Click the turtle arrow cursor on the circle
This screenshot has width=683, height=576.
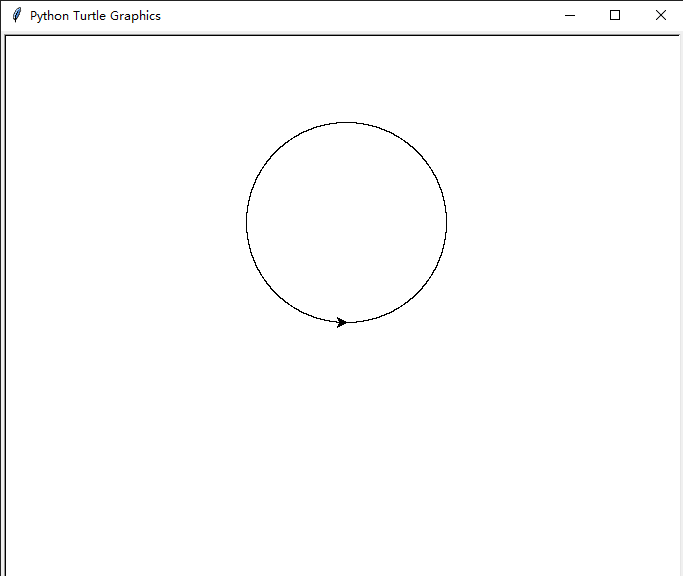[342, 322]
